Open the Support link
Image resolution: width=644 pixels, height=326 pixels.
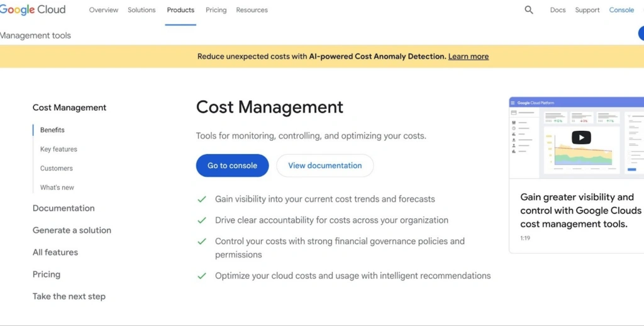pyautogui.click(x=587, y=10)
